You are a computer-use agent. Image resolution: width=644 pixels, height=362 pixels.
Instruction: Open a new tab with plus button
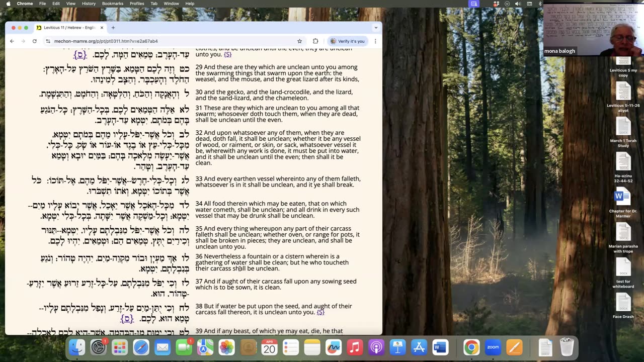(113, 28)
